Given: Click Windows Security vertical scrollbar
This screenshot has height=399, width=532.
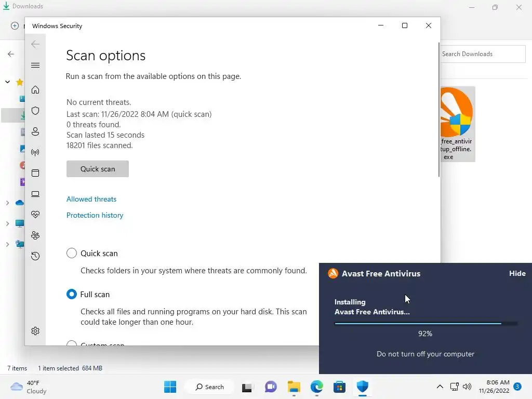Looking at the screenshot, I should tap(438, 109).
